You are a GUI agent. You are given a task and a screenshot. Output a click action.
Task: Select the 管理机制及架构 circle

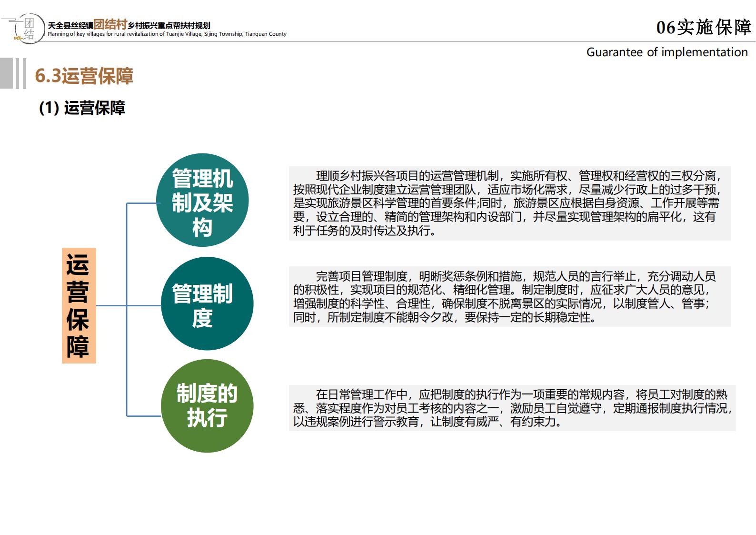click(x=202, y=200)
